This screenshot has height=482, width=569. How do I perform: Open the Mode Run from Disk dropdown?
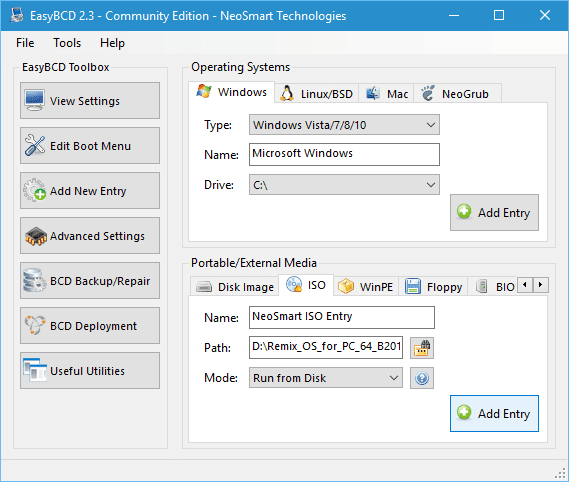pos(326,378)
